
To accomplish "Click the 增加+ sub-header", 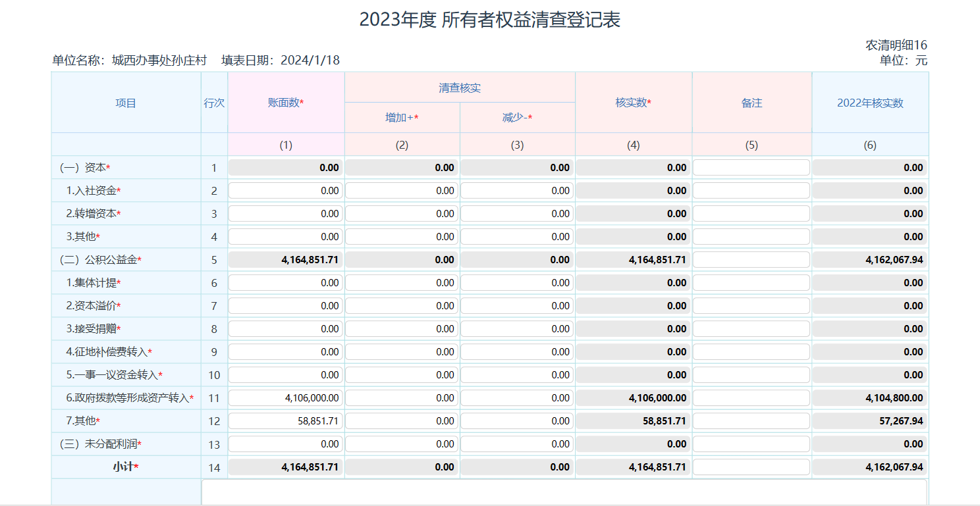I will [x=402, y=118].
